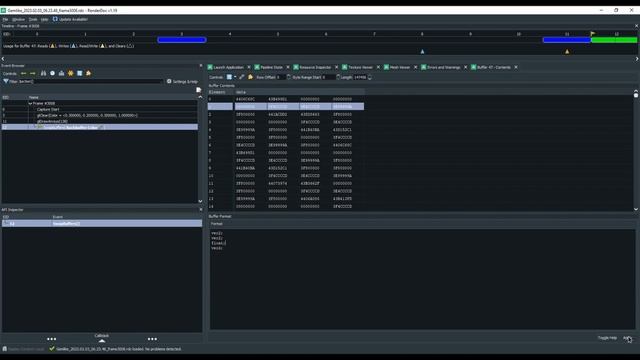Close the Event Browser panel

coord(200,66)
